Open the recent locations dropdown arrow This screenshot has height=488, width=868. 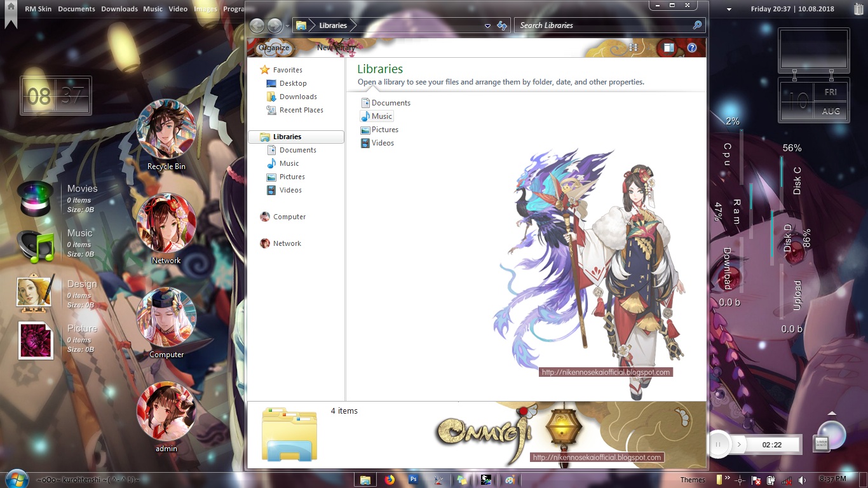(287, 26)
